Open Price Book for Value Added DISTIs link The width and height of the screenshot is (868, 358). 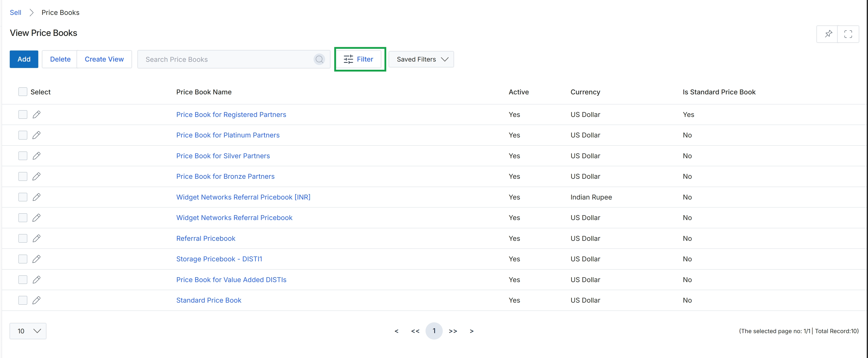[231, 280]
